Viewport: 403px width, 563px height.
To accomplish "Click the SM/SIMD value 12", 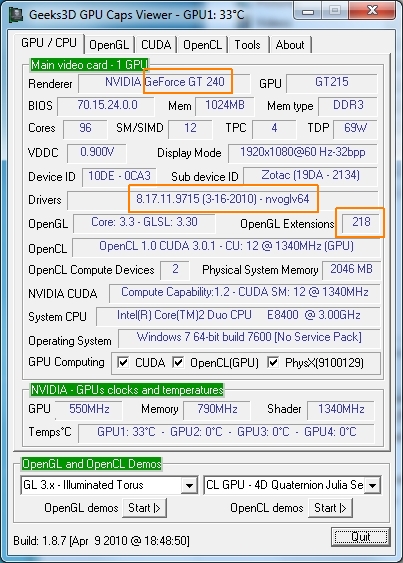I will (x=190, y=129).
